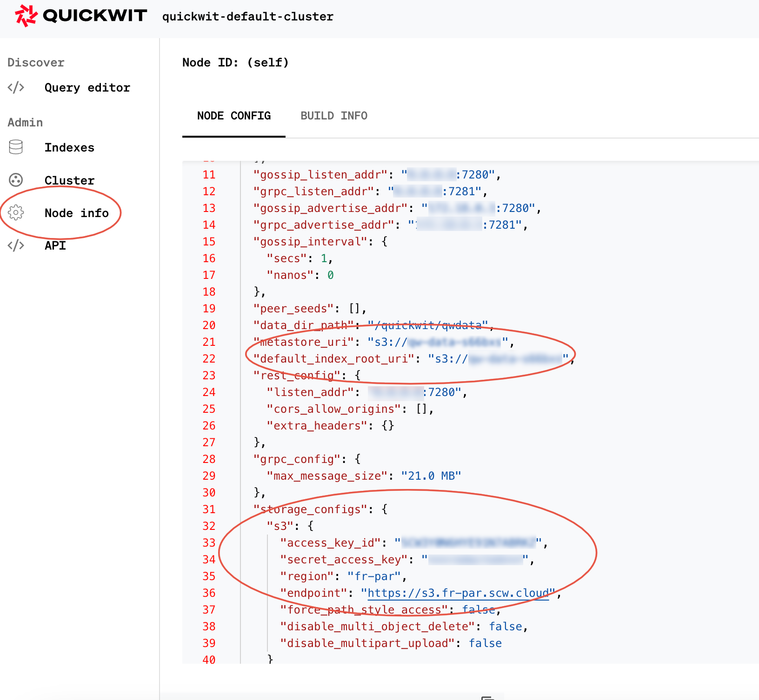The height and width of the screenshot is (700, 759).
Task: Click the "access_key_id" key
Action: (x=331, y=543)
